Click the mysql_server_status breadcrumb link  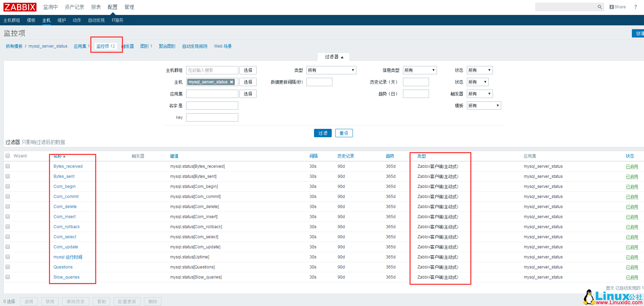click(x=48, y=46)
